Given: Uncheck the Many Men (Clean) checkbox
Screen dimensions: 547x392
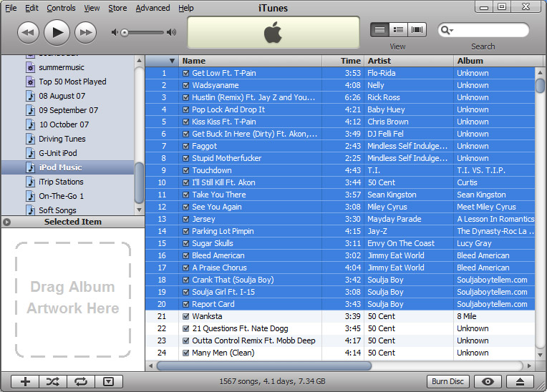Looking at the screenshot, I should (x=186, y=353).
